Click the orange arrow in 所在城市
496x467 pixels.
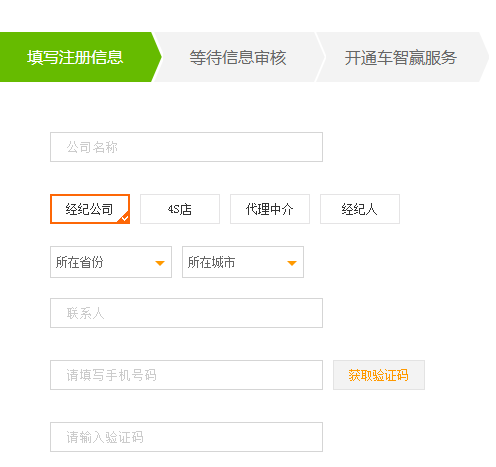292,263
